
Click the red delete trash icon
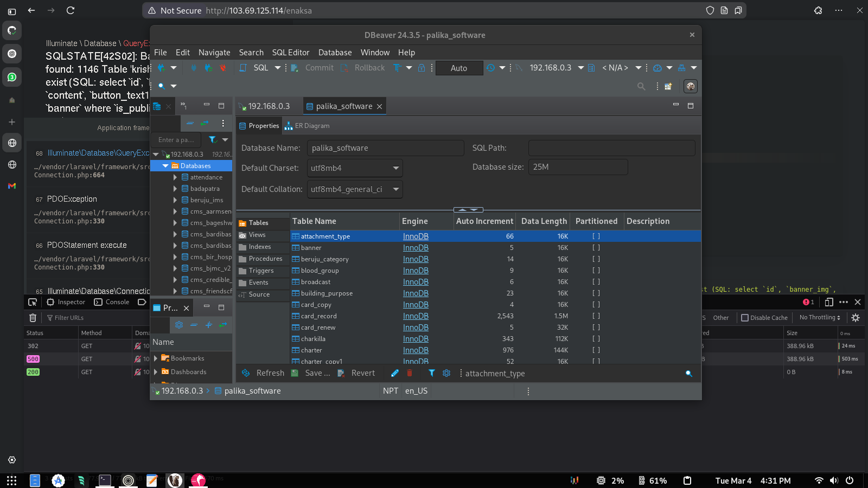pyautogui.click(x=410, y=373)
